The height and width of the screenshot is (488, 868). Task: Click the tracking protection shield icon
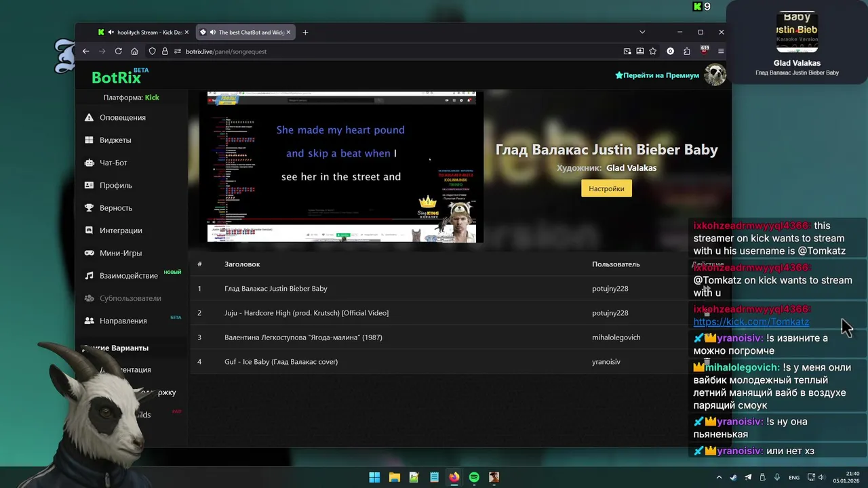coord(153,51)
